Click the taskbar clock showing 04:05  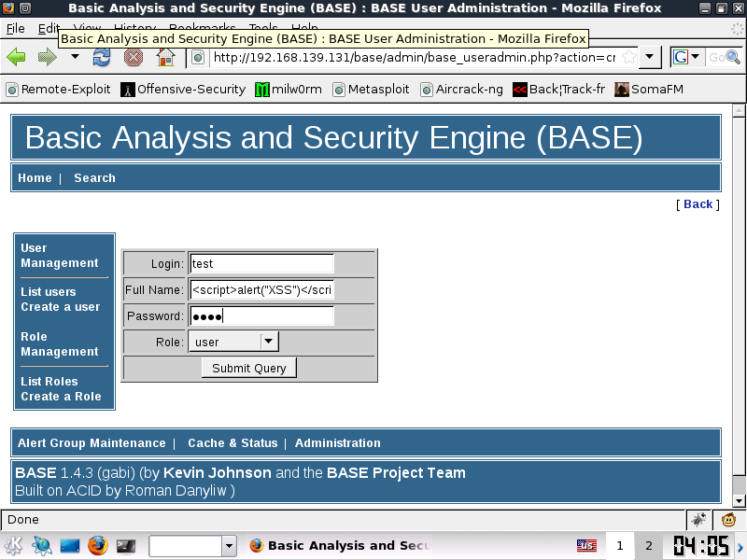[x=701, y=546]
